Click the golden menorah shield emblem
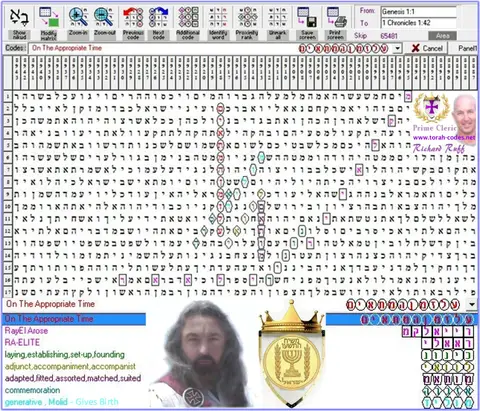480x411 pixels. click(x=291, y=354)
